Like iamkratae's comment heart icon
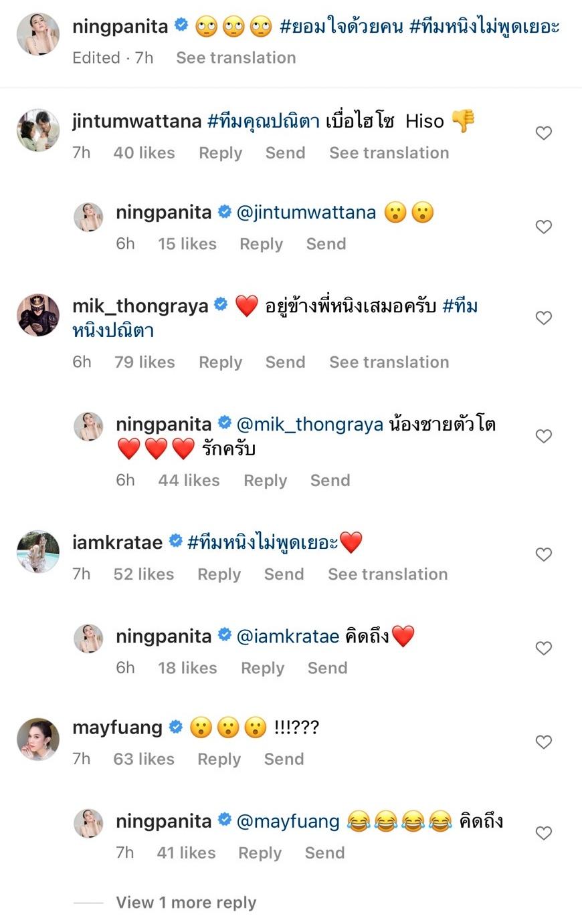The width and height of the screenshot is (582, 924). pyautogui.click(x=544, y=554)
